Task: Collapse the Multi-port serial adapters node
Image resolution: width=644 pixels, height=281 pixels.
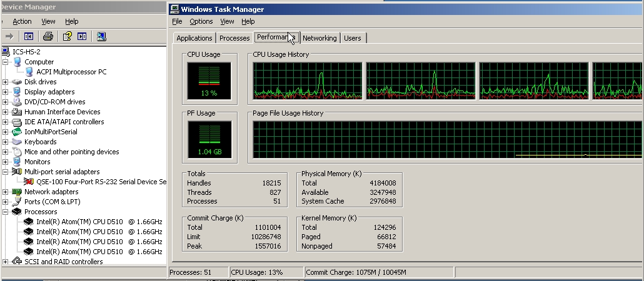Action: pyautogui.click(x=5, y=172)
